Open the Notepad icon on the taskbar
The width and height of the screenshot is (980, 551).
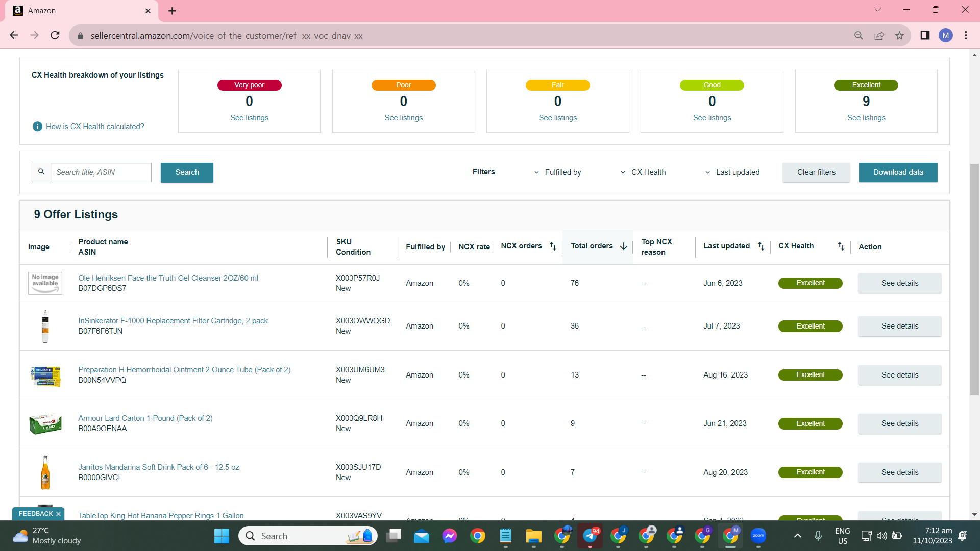(x=506, y=536)
